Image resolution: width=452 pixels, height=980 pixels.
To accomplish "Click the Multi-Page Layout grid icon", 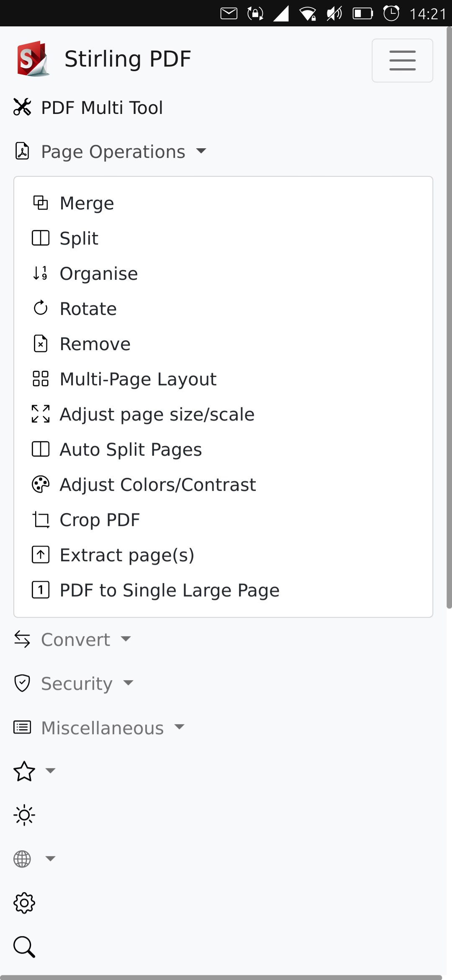I will pos(41,379).
